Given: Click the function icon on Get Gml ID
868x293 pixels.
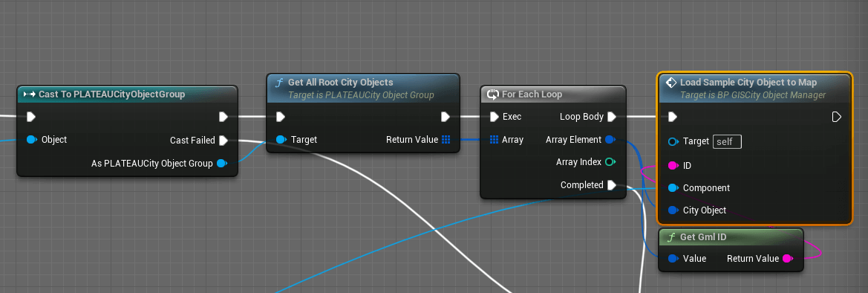Looking at the screenshot, I should coord(671,237).
